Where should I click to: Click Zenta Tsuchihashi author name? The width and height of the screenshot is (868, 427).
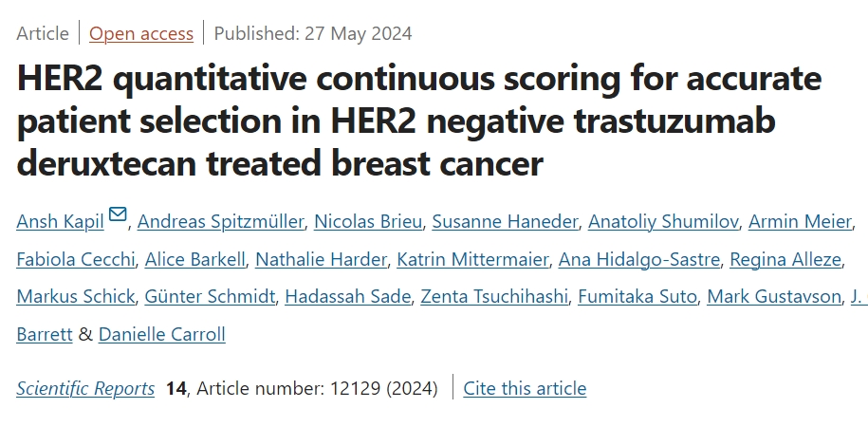coord(494,297)
